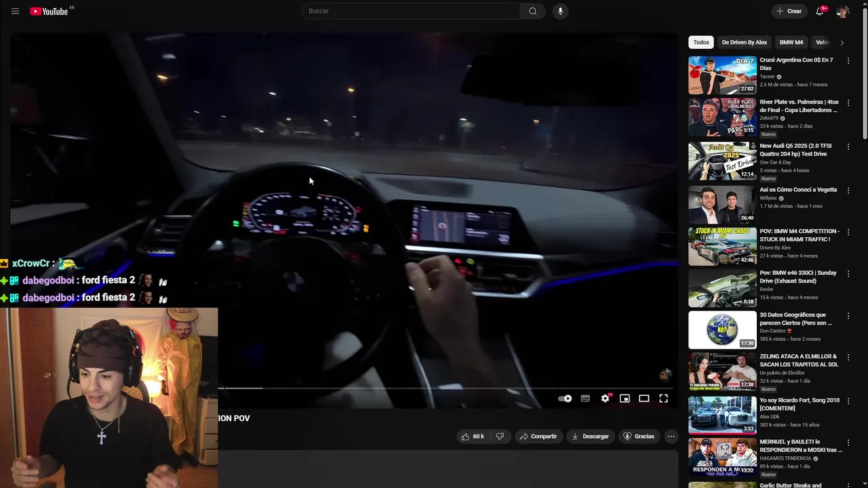Toggle subtitles in the video player
The width and height of the screenshot is (868, 488).
click(x=585, y=399)
